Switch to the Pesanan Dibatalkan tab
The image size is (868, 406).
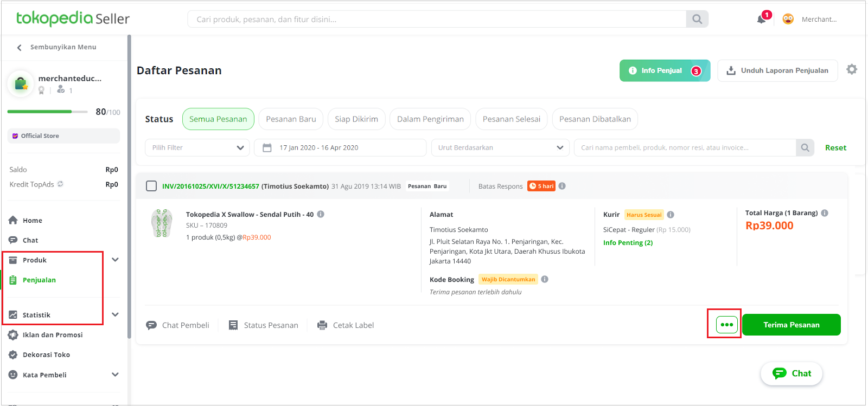[595, 119]
